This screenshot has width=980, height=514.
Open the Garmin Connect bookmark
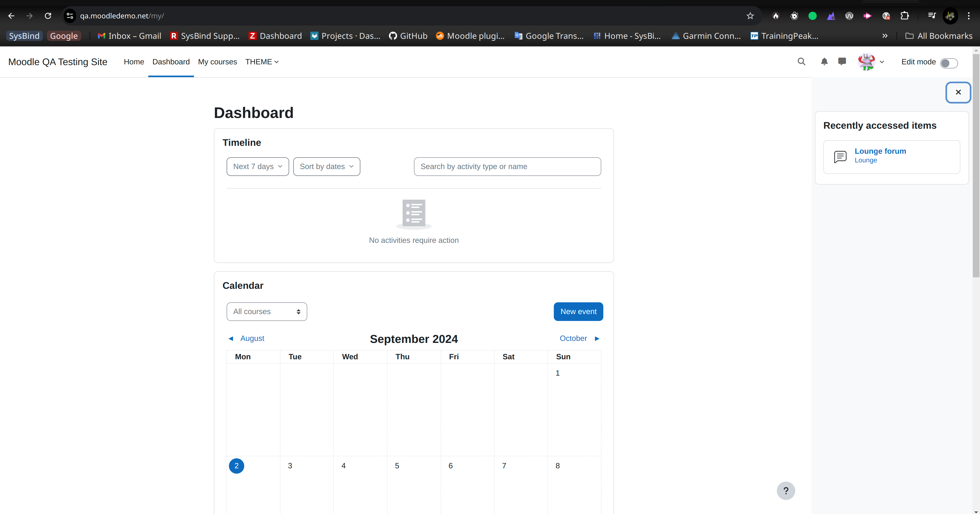(706, 36)
